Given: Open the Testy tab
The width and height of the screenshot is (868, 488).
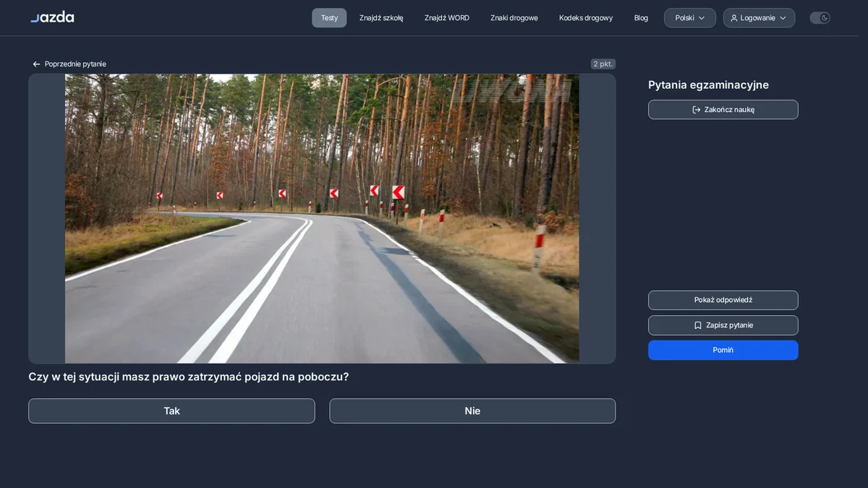Looking at the screenshot, I should point(329,18).
